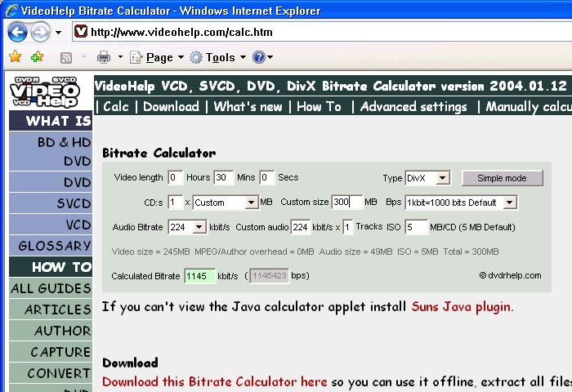572x392 pixels.
Task: Click the GLOSSARY sidebar link
Action: point(51,246)
